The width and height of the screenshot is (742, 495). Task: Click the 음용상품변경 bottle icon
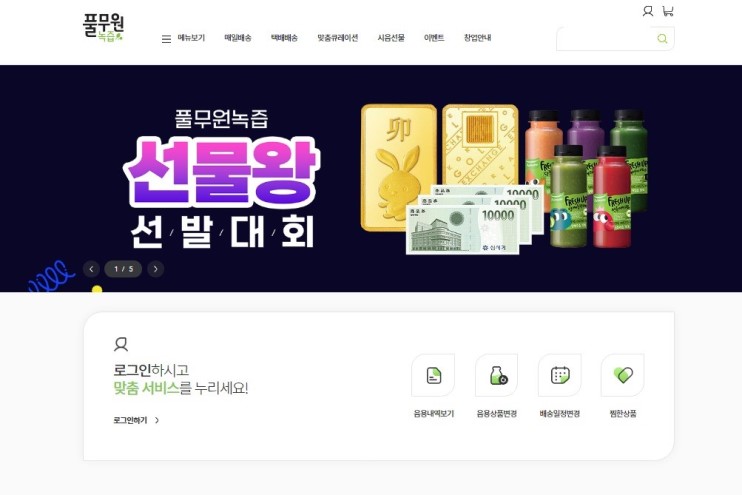496,375
